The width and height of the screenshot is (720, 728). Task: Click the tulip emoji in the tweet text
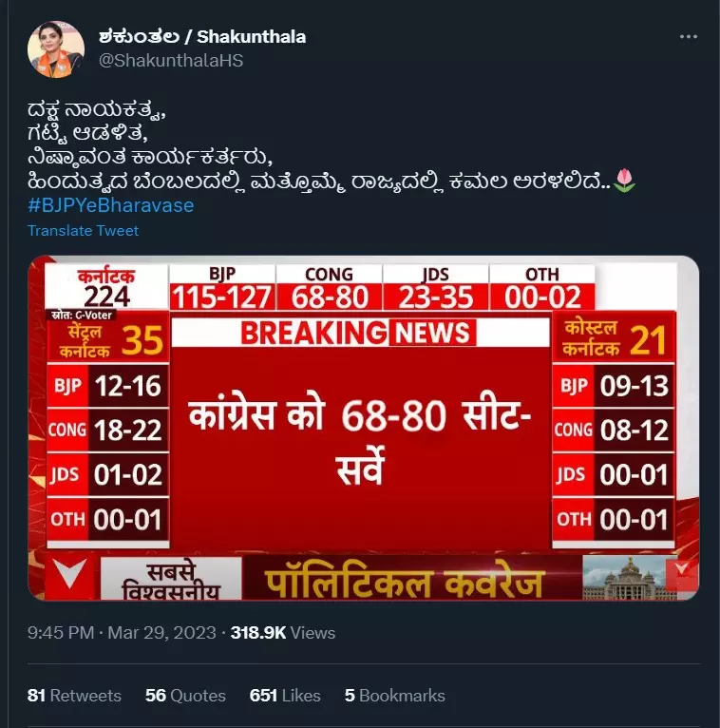(624, 181)
